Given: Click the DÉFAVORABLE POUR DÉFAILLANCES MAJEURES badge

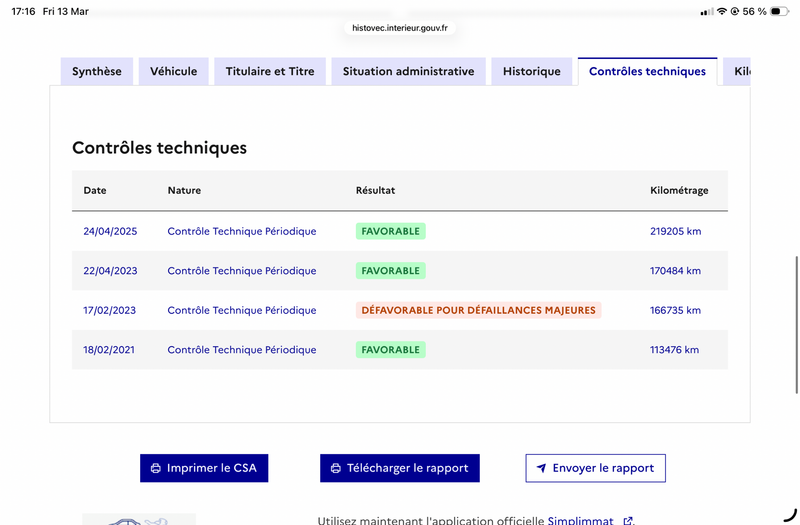Looking at the screenshot, I should (x=478, y=310).
